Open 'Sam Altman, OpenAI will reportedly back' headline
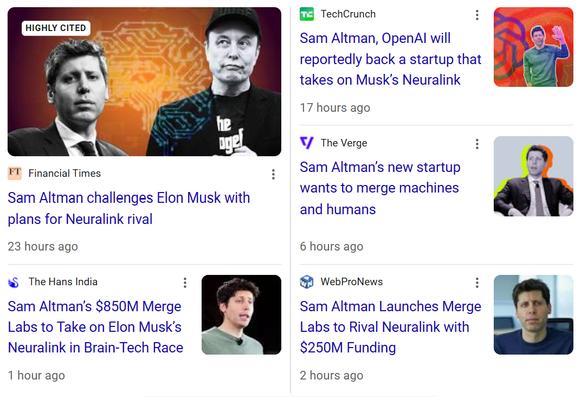This screenshot has height=397, width=581. point(390,59)
